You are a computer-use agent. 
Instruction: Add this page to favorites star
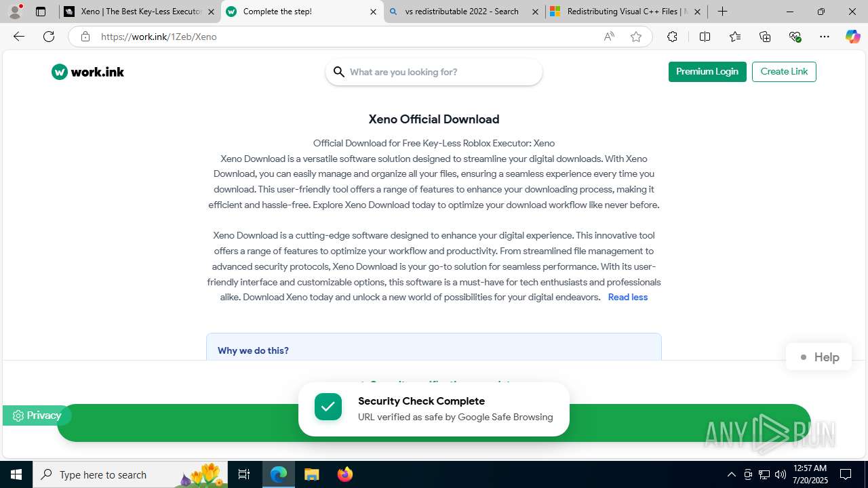[636, 37]
